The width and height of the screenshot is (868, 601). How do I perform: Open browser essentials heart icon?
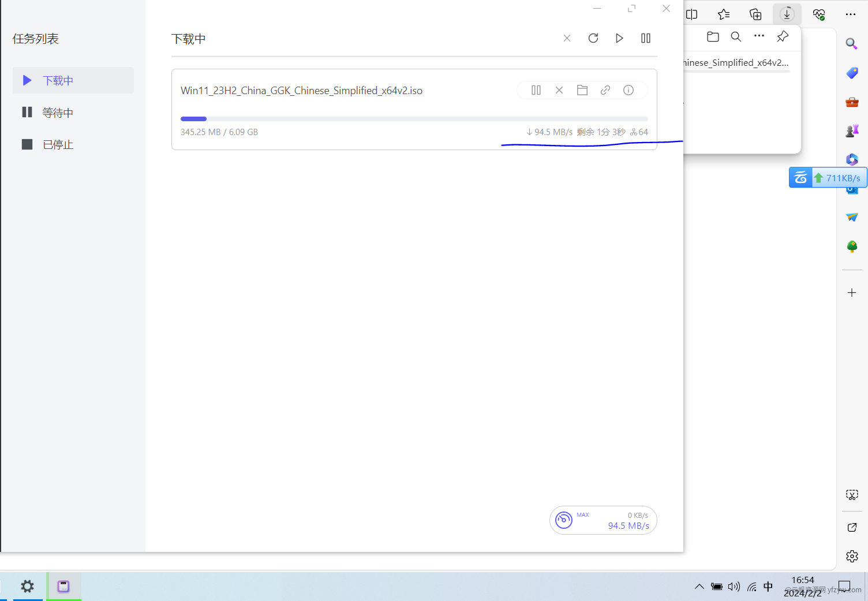tap(819, 14)
